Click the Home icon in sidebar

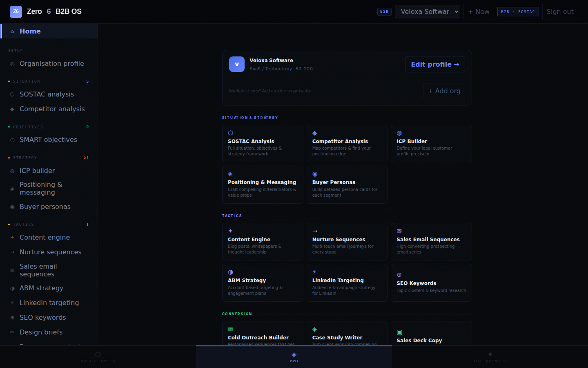coord(12,31)
